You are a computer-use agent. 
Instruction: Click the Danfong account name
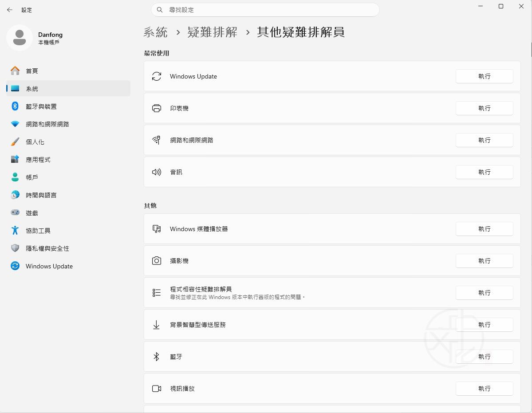50,35
